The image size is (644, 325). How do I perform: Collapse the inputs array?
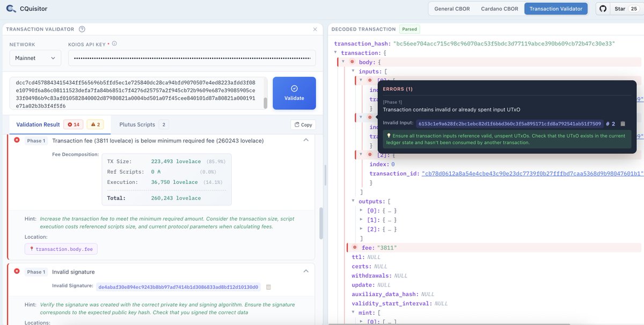(353, 71)
